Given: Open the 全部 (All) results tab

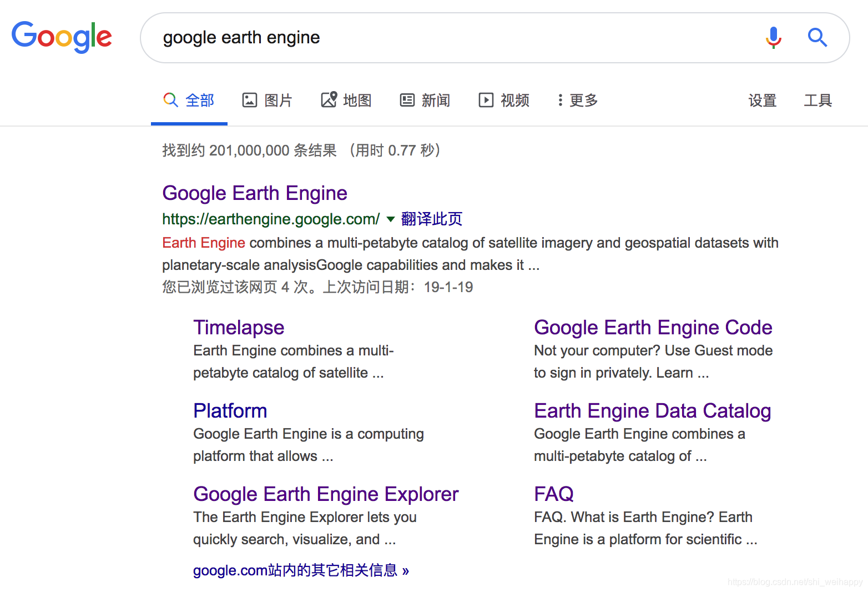Looking at the screenshot, I should coord(189,101).
